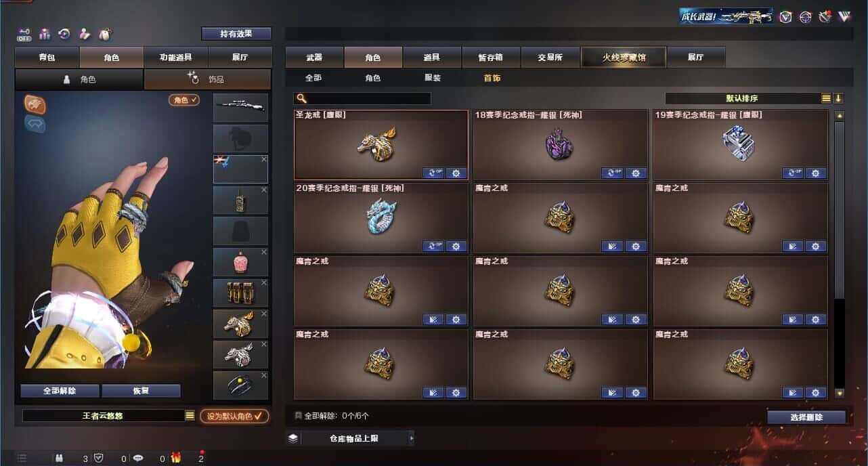Select the orange wolf-head icon above the hand

(35, 103)
